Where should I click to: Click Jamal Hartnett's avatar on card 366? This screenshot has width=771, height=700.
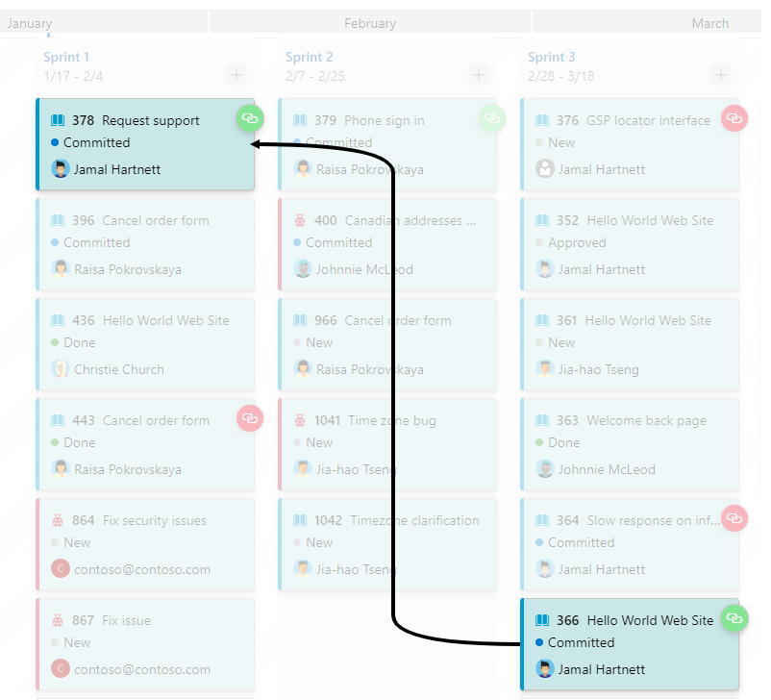pos(545,669)
